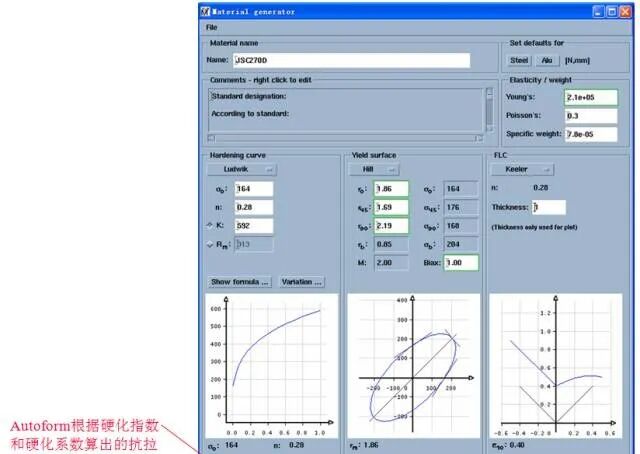Click the Biax field showing 1.00
This screenshot has width=640, height=454.
461,263
